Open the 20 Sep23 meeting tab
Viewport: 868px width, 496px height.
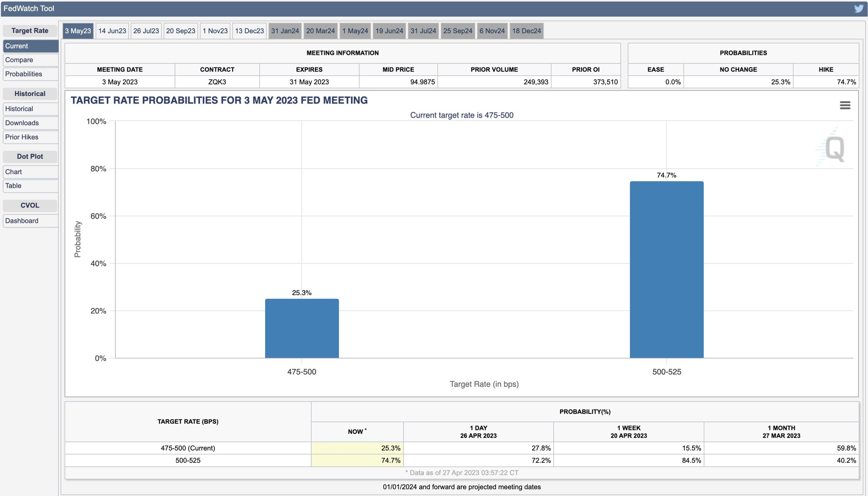pos(180,31)
